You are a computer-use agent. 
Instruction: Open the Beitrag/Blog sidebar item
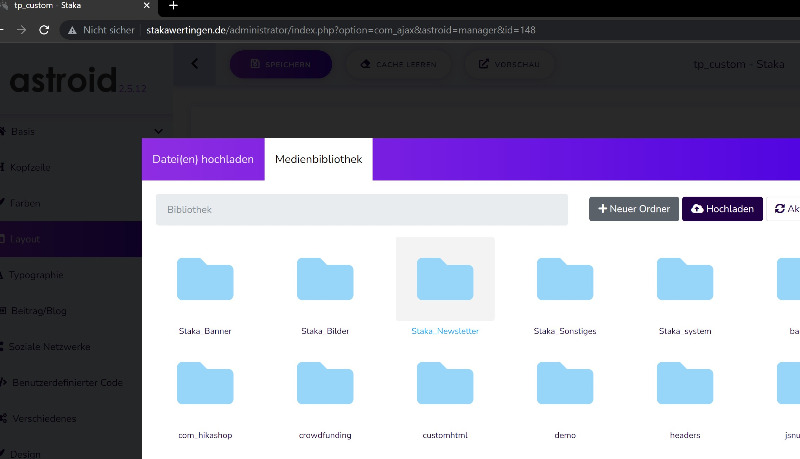(71, 311)
